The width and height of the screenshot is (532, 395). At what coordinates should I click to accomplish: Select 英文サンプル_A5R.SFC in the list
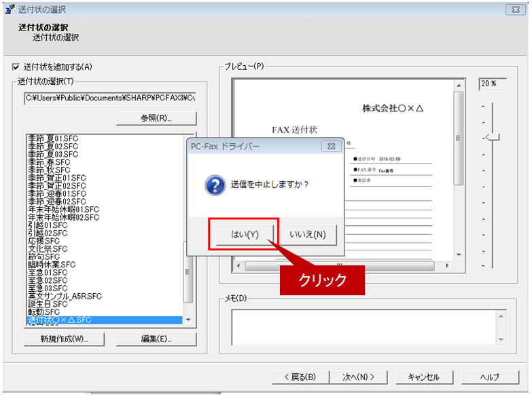(65, 296)
